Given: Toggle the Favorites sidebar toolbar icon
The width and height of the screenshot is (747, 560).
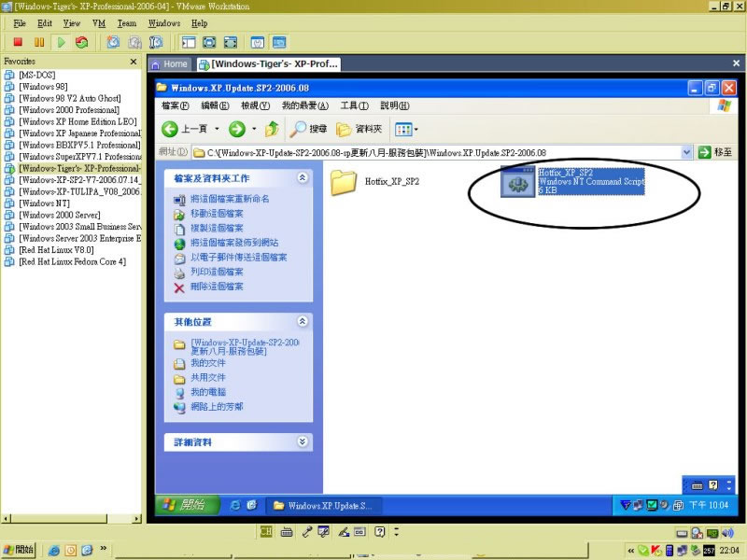Looking at the screenshot, I should click(x=189, y=42).
